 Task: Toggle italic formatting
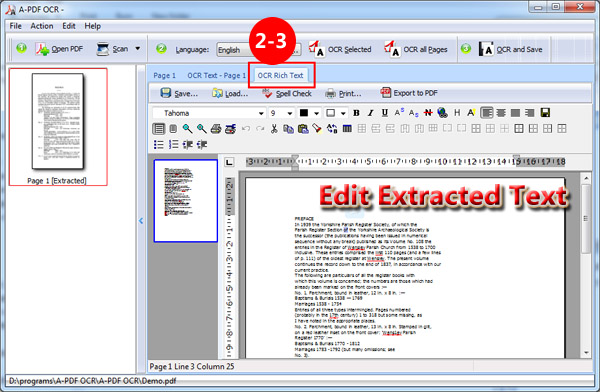coord(370,113)
